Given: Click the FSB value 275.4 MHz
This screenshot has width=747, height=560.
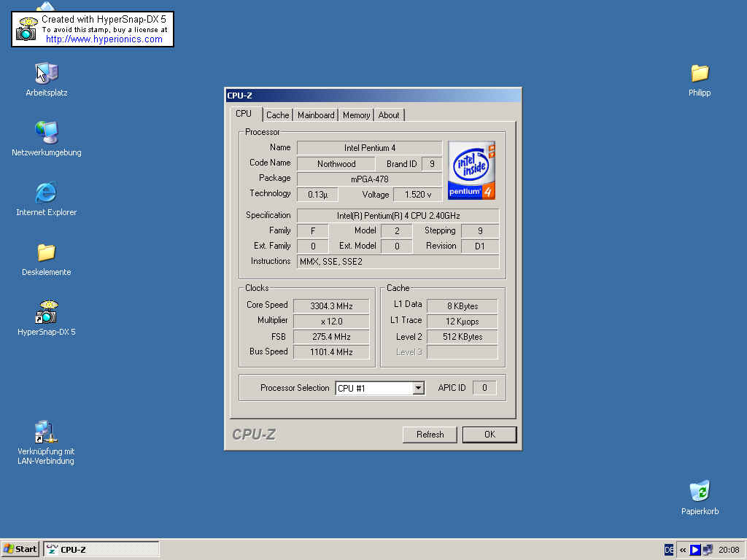Looking at the screenshot, I should point(332,337).
